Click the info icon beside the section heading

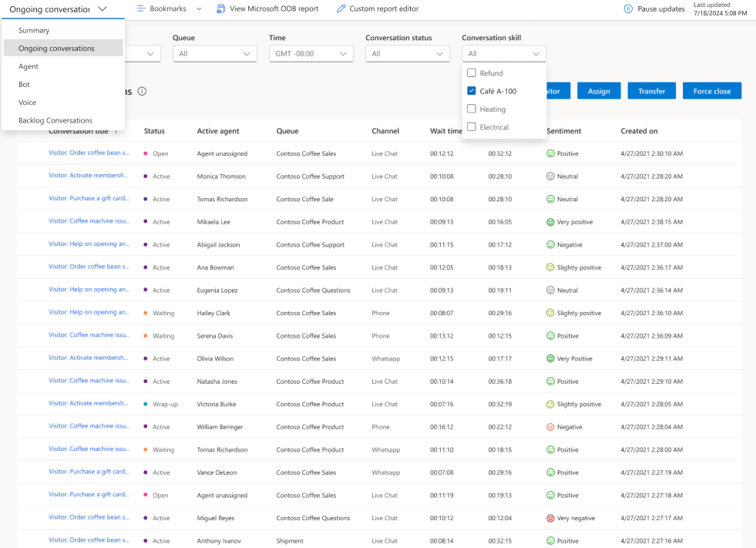[142, 91]
